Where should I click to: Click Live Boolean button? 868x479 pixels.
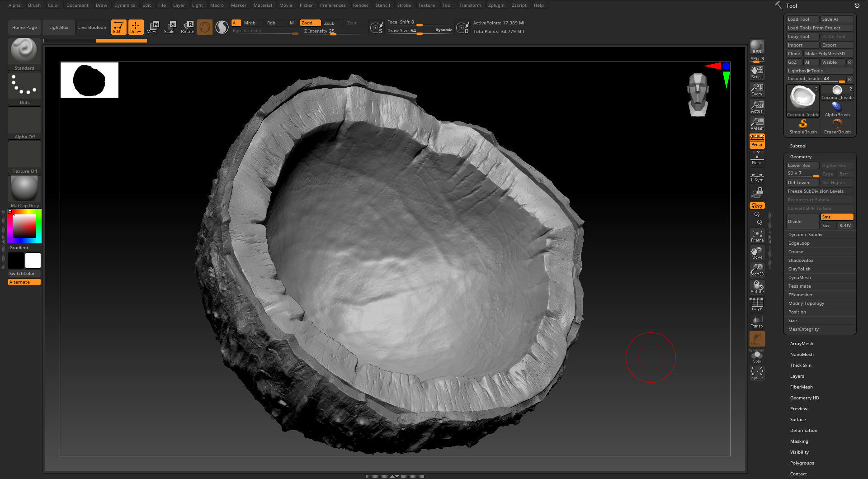click(92, 27)
